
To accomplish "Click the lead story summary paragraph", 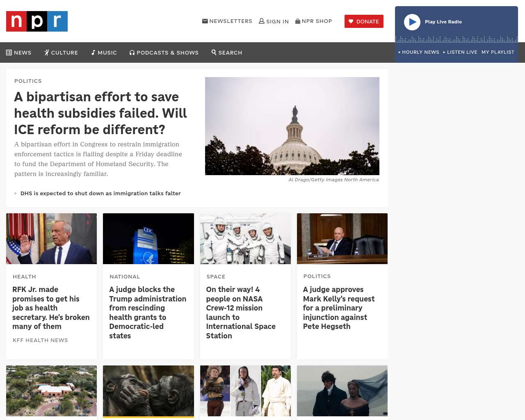I will point(98,159).
